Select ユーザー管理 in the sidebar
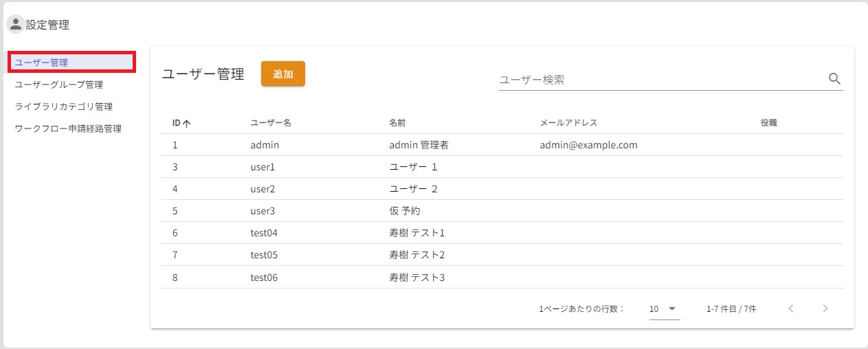 71,63
